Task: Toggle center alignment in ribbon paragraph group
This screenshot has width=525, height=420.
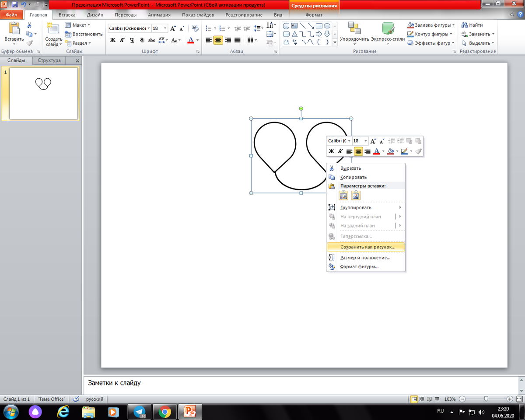Action: pos(218,40)
